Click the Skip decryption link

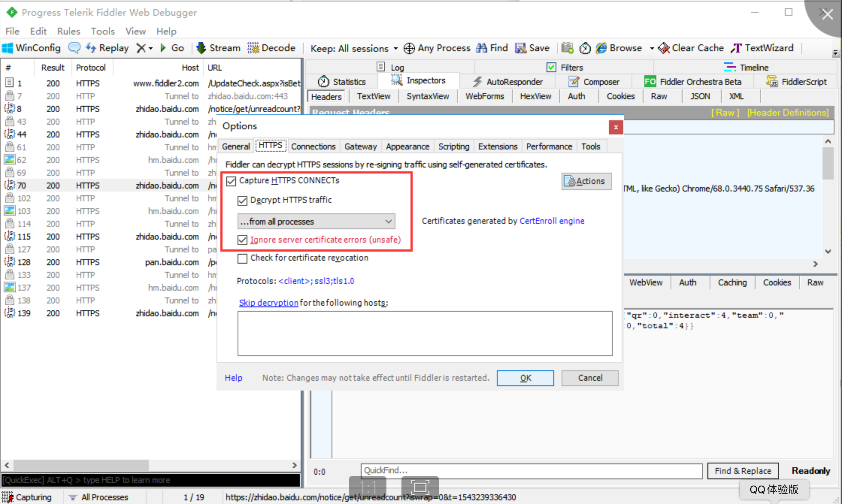268,303
